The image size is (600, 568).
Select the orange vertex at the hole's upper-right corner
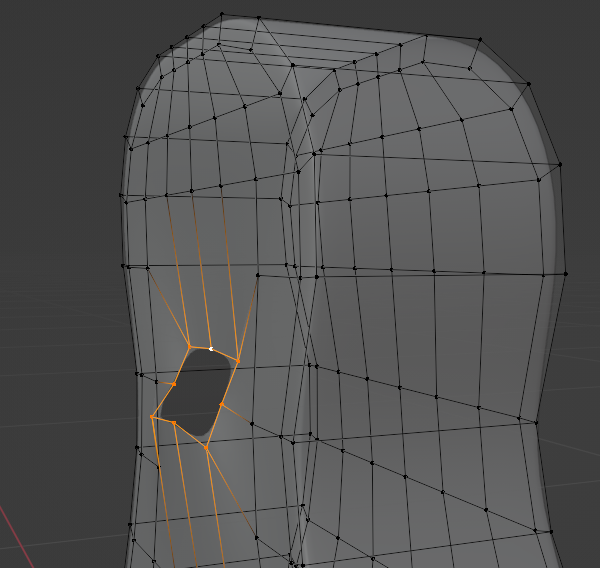tap(238, 359)
